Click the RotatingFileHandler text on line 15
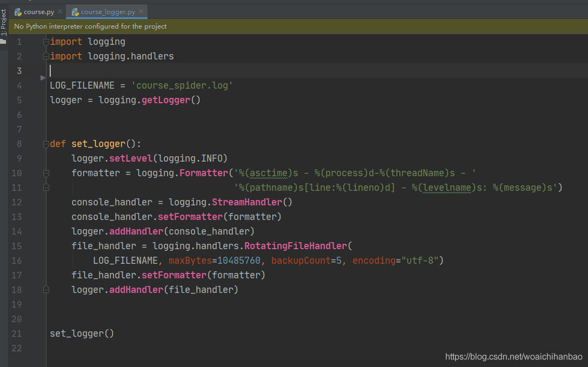Screen dimensions: 588x367 (x=296, y=246)
